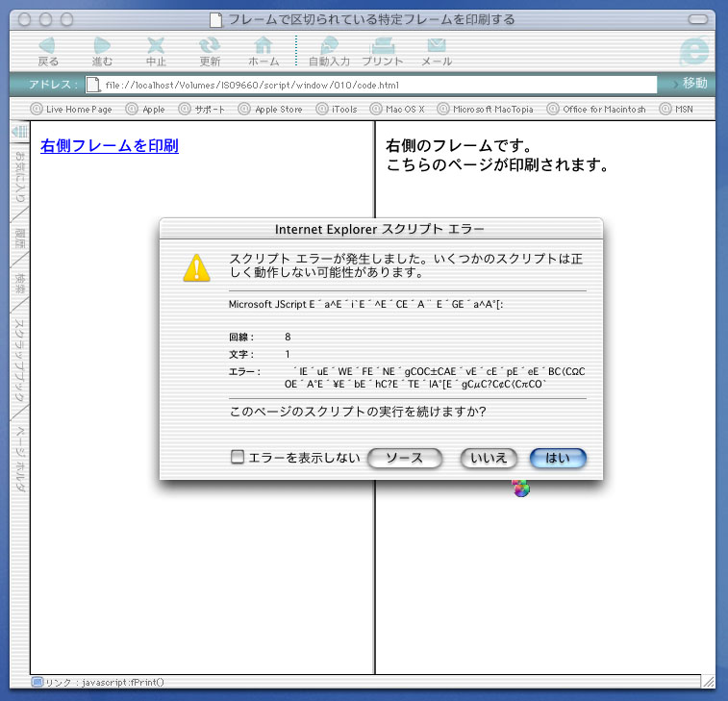Click the 右側フレームを印刷 link
728x701 pixels.
tap(110, 146)
